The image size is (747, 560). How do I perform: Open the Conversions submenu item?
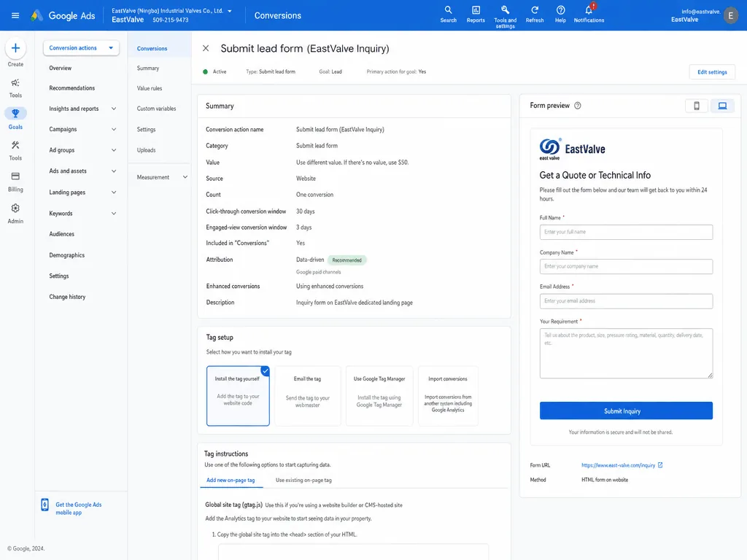(152, 49)
